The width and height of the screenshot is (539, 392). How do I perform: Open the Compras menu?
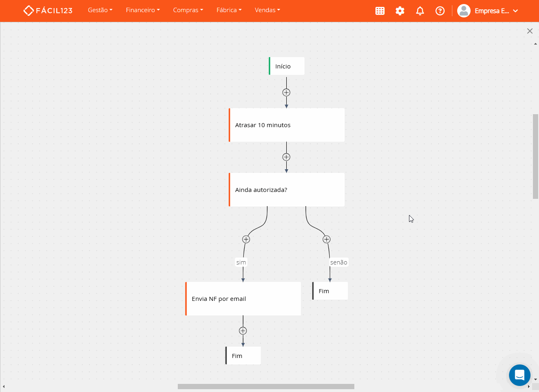point(188,10)
